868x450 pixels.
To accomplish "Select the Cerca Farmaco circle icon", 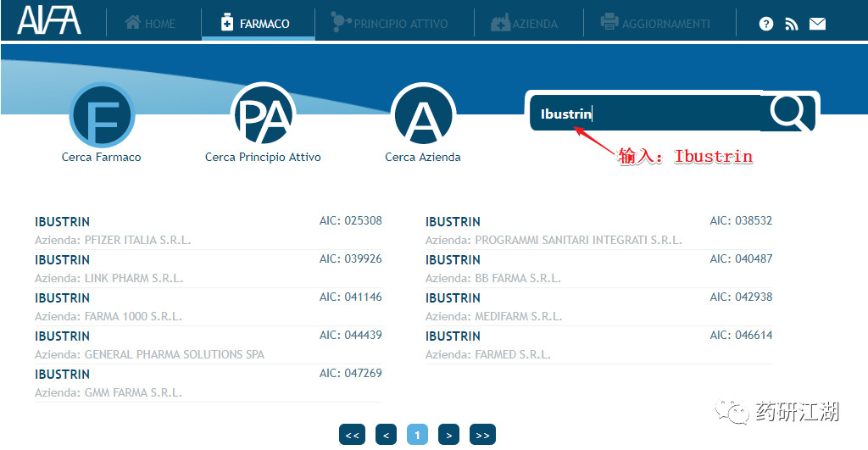I will (x=103, y=116).
